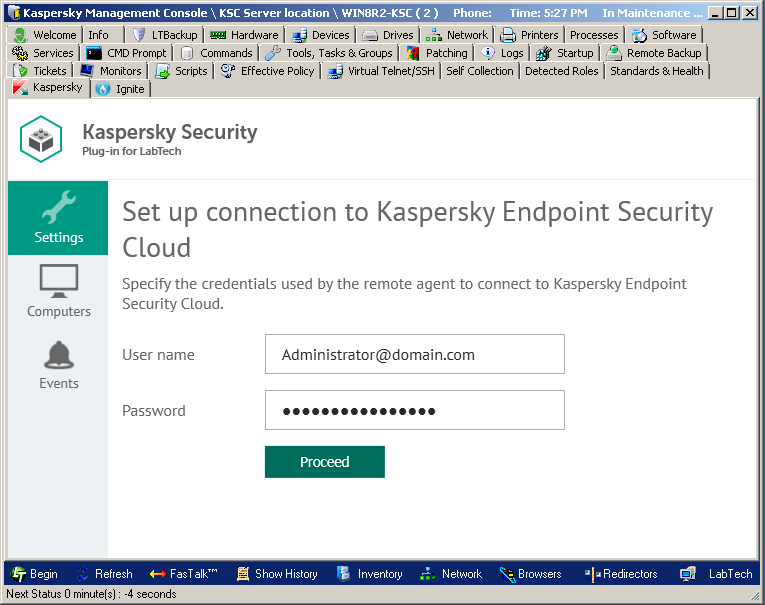This screenshot has width=765, height=605.
Task: Open Redirectors in the bottom toolbar
Action: (x=621, y=574)
